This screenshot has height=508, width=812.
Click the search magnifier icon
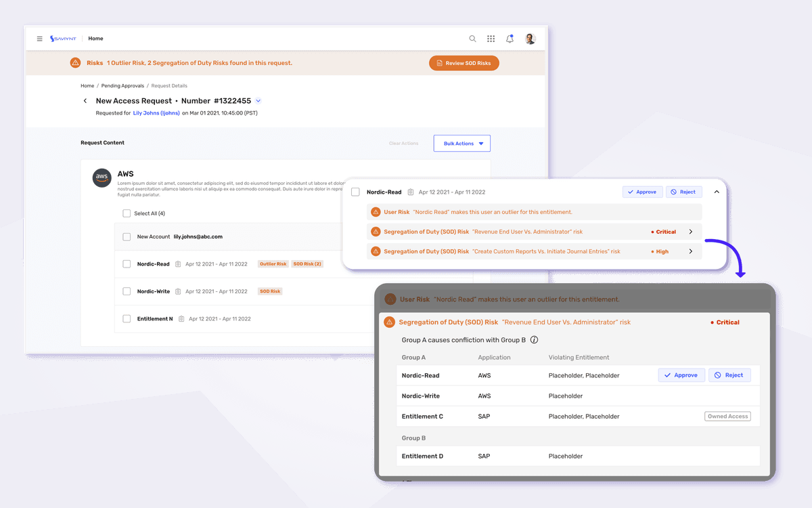473,39
